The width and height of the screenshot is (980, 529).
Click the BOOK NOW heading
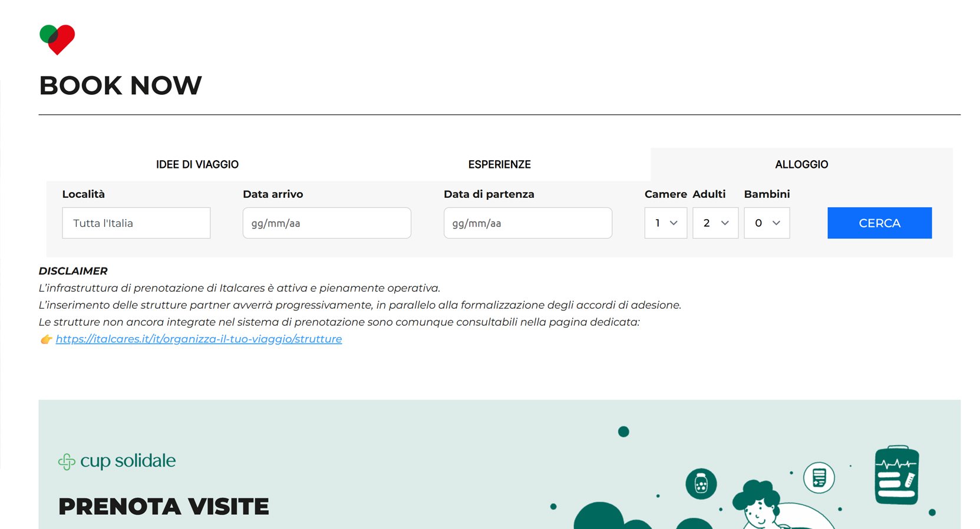[x=120, y=85]
